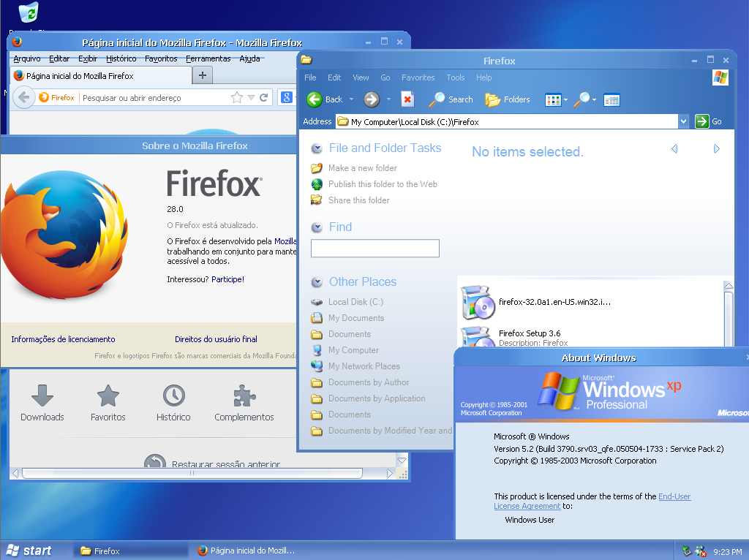Open the Favorites menu in Explorer
This screenshot has height=560, width=749.
pyautogui.click(x=418, y=77)
